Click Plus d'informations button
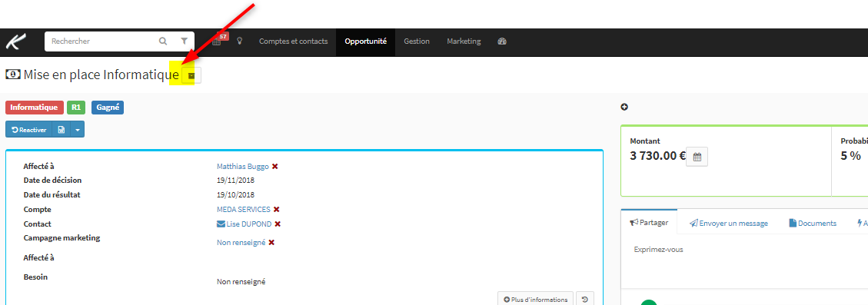 535,300
